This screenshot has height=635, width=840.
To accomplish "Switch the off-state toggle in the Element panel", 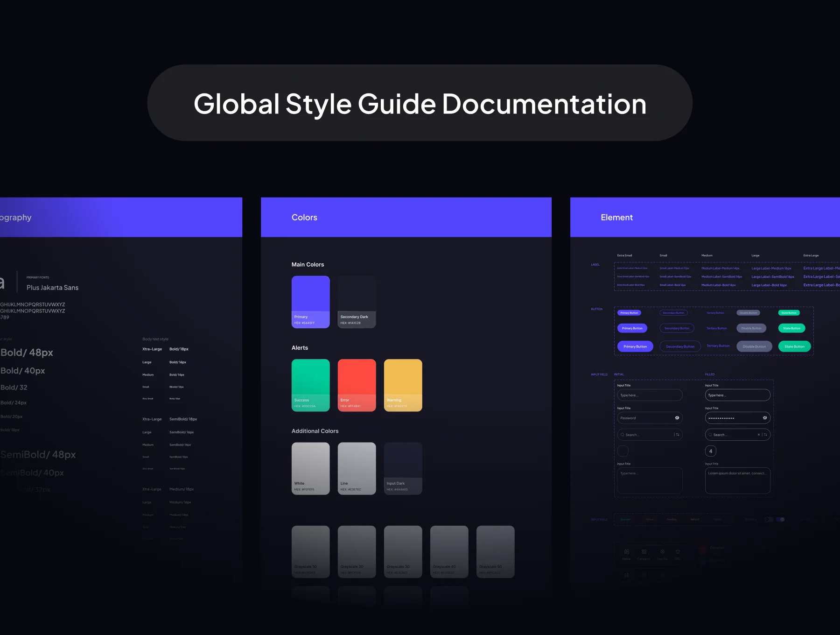I will (769, 519).
